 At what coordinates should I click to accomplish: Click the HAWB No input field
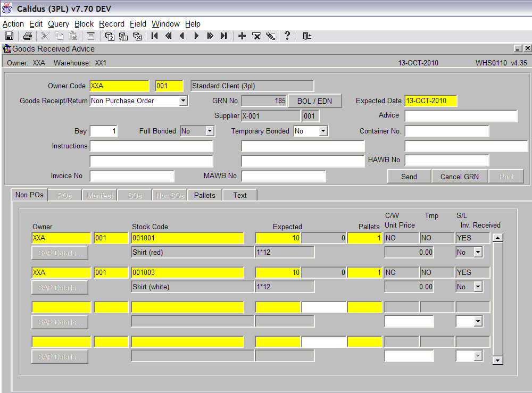pos(447,161)
